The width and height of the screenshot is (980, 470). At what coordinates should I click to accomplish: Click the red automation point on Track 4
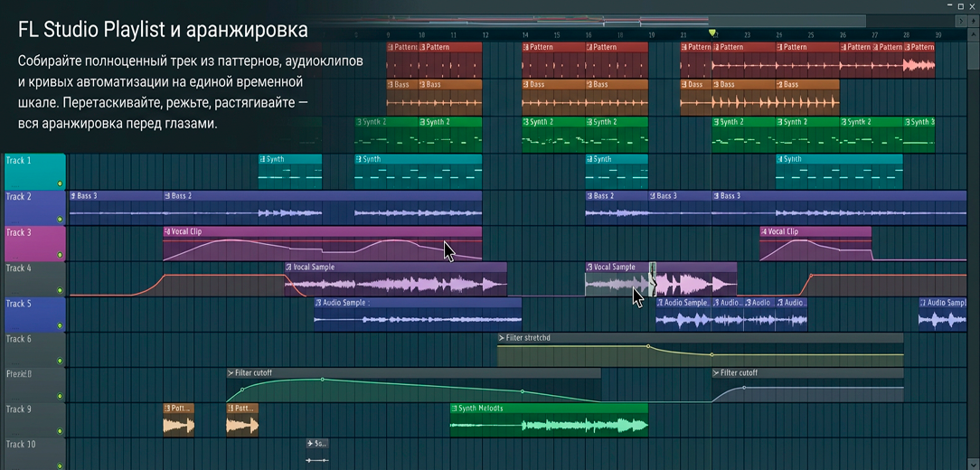pyautogui.click(x=811, y=275)
